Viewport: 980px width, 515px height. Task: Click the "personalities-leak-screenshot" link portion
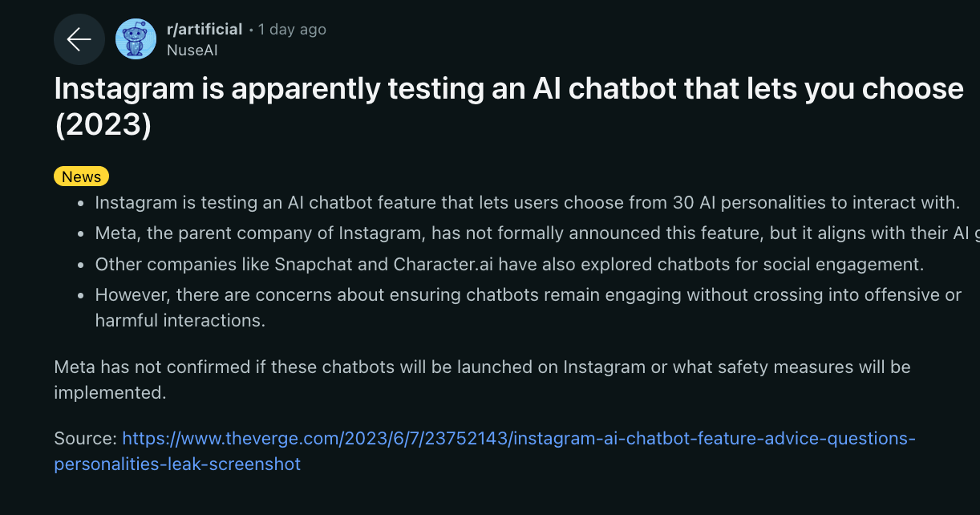click(177, 464)
